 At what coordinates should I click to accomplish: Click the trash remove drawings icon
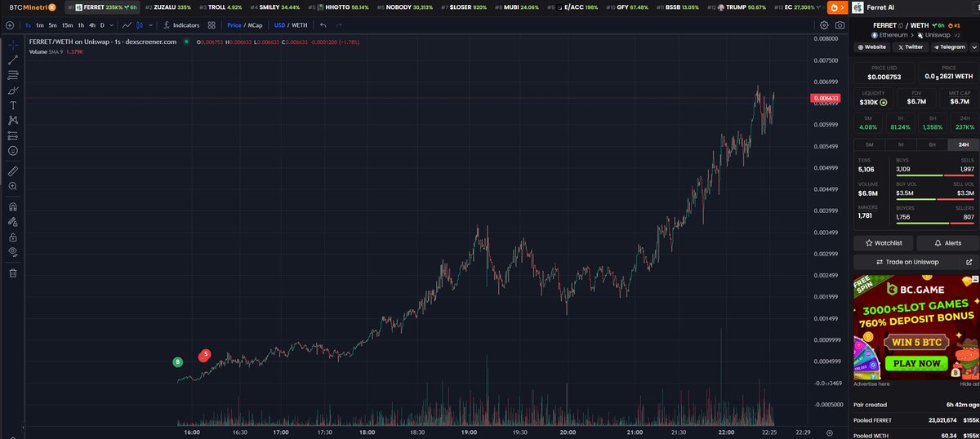coord(13,273)
